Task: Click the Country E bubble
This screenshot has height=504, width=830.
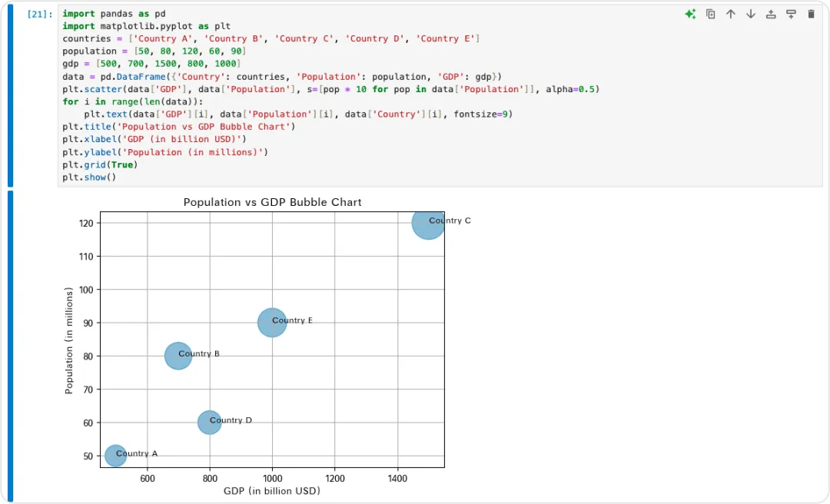Action: (272, 323)
